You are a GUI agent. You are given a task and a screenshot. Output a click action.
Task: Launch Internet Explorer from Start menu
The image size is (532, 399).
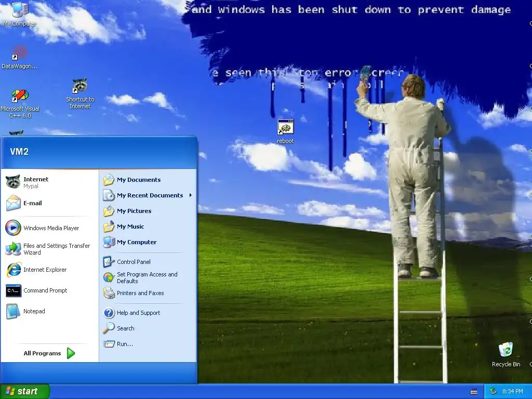tap(49, 270)
